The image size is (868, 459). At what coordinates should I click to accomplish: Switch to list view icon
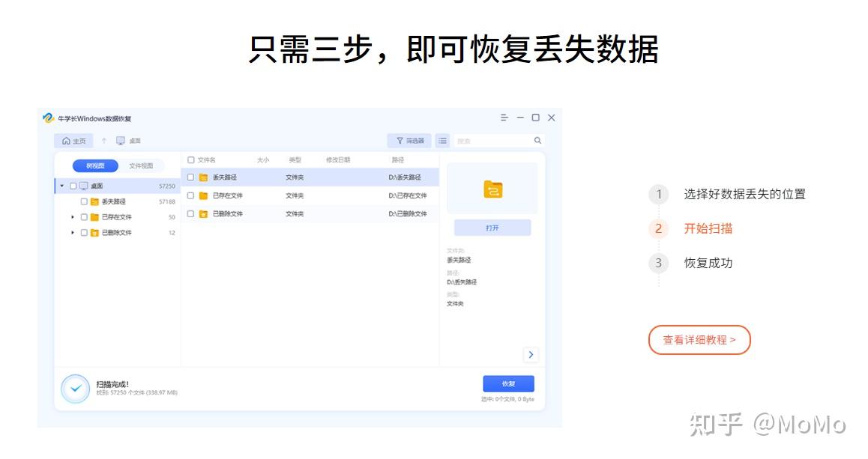point(442,141)
